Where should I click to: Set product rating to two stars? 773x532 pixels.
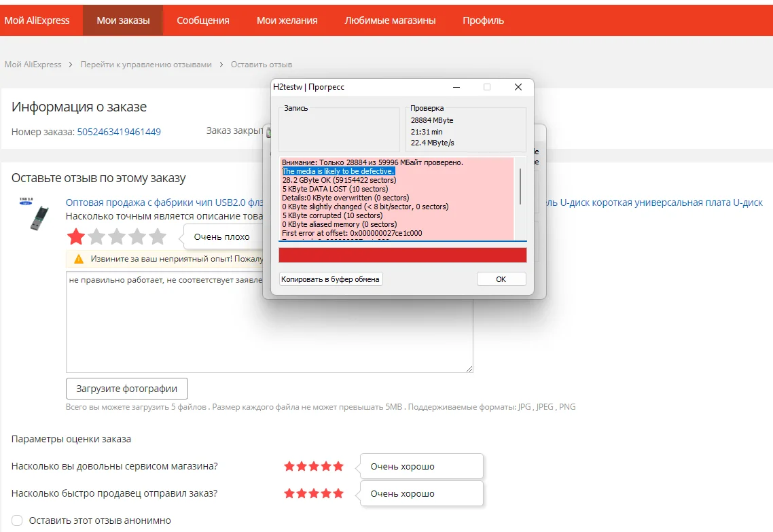[96, 236]
